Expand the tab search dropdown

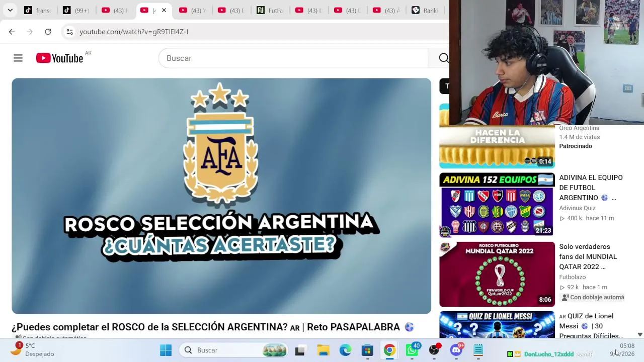tap(10, 10)
